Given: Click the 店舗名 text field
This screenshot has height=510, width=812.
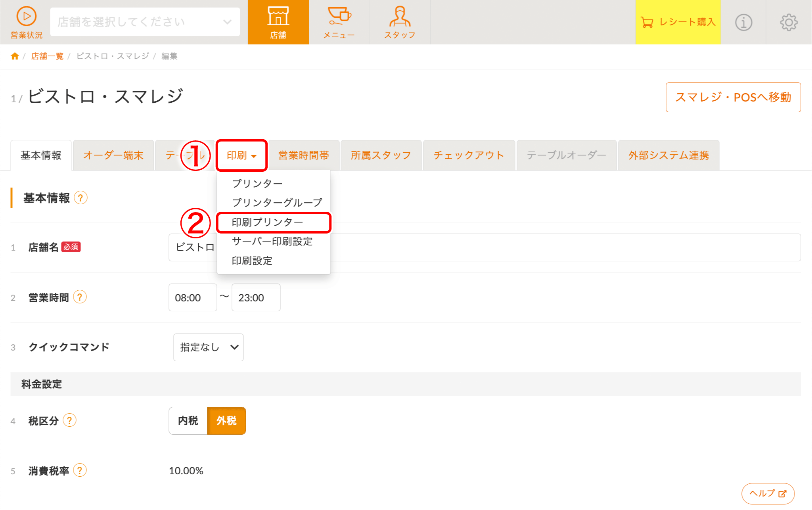Looking at the screenshot, I should pos(485,247).
